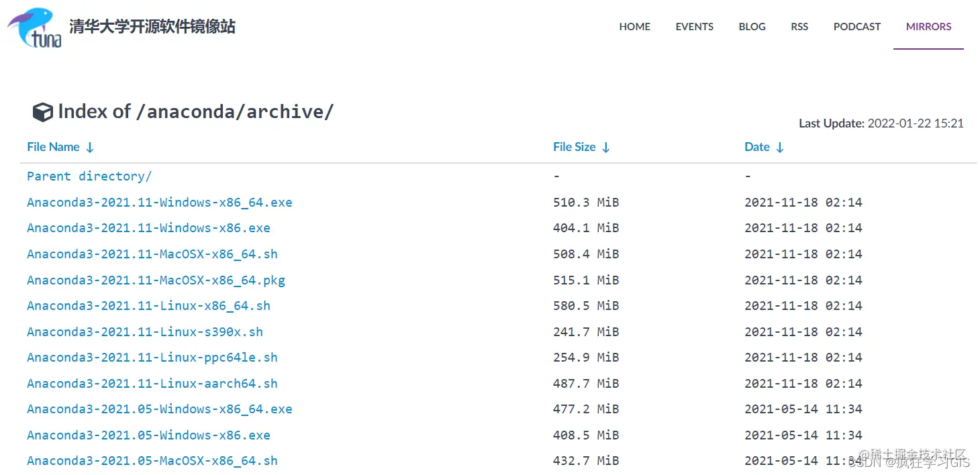
Task: Click Last Update 2022-01-22 15:21 text
Action: pos(881,123)
